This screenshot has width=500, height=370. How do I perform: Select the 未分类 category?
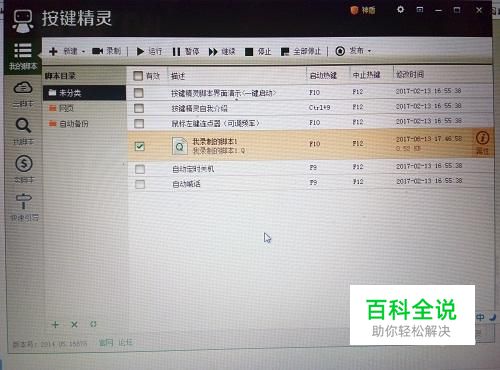point(84,93)
